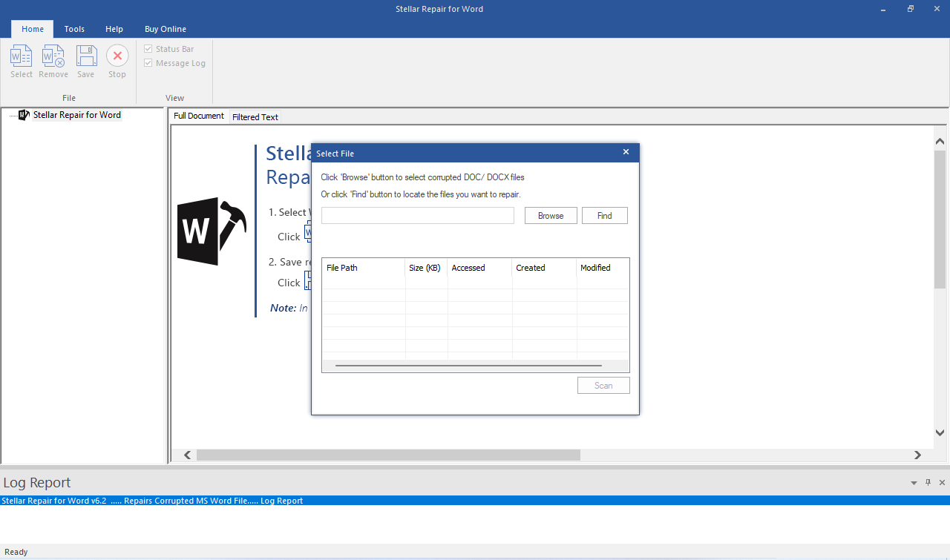The width and height of the screenshot is (950, 560).
Task: Click the Modified column header
Action: pos(603,268)
